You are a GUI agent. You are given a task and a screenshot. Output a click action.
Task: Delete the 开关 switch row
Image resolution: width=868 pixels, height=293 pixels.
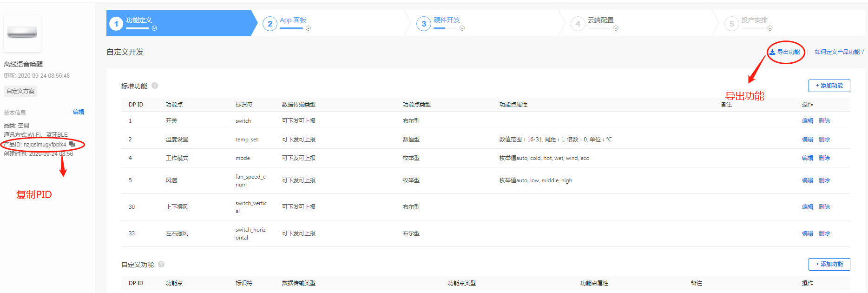(x=824, y=121)
